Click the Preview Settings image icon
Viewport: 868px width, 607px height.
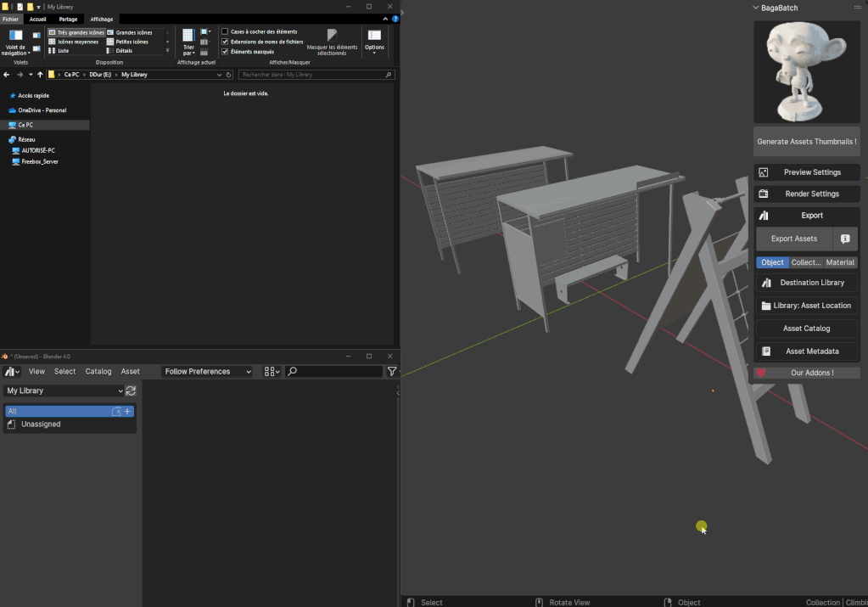(x=764, y=172)
